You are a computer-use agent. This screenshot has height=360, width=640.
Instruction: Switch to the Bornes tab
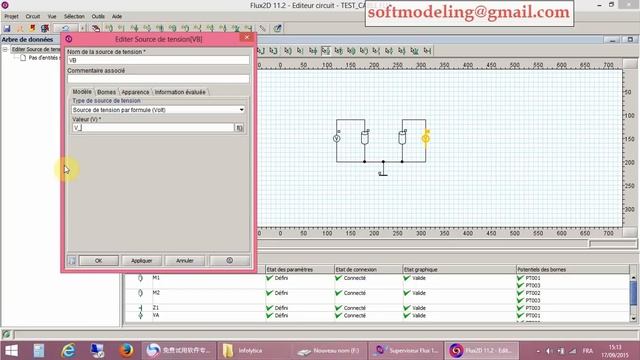[x=107, y=92]
